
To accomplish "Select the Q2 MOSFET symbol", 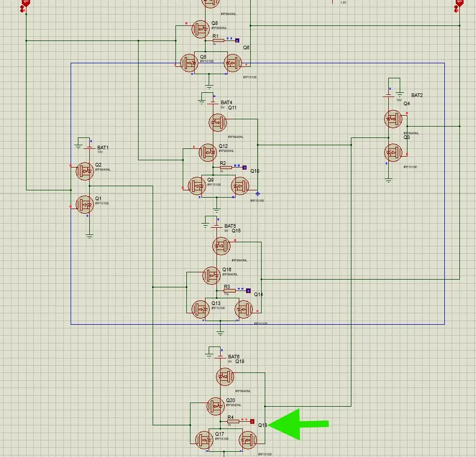I will click(85, 172).
